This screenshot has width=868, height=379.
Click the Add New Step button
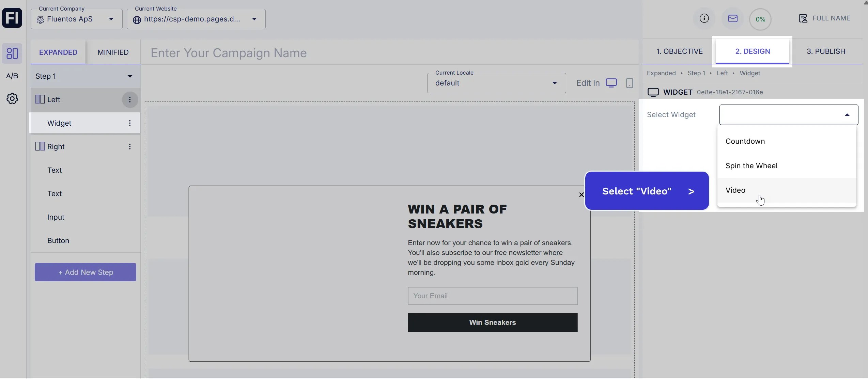(86, 272)
